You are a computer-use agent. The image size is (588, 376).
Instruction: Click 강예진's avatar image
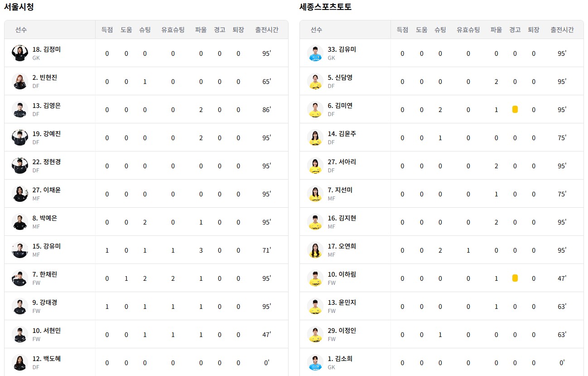click(20, 137)
